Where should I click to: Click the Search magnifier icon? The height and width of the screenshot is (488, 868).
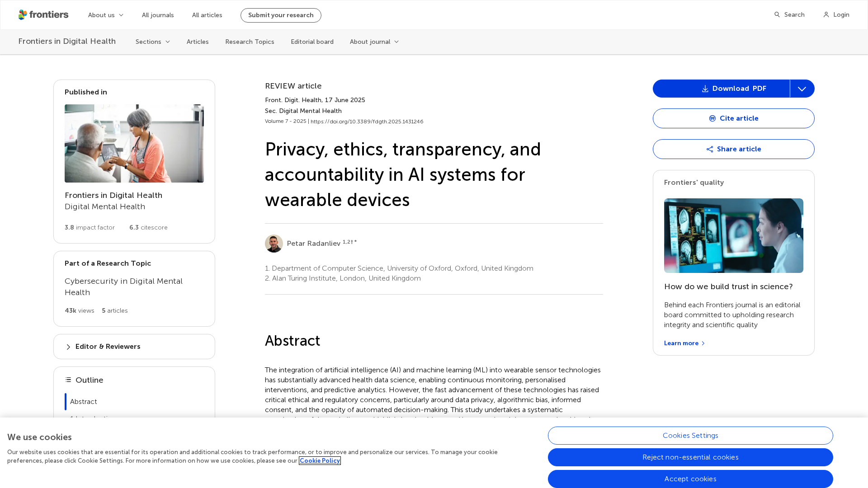coord(777,15)
